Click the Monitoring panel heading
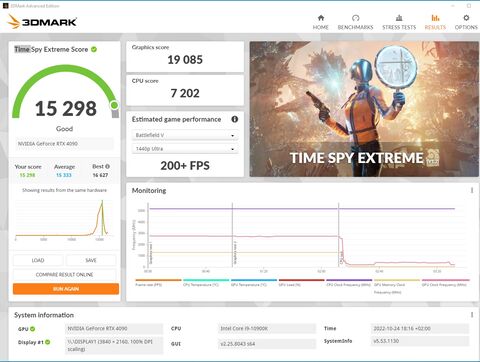 tap(149, 191)
